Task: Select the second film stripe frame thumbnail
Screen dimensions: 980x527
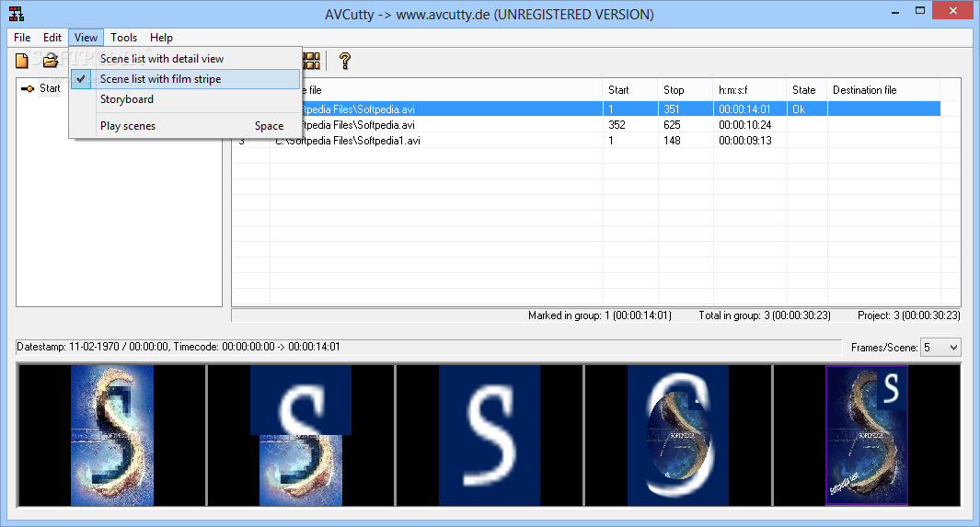Action: 301,435
